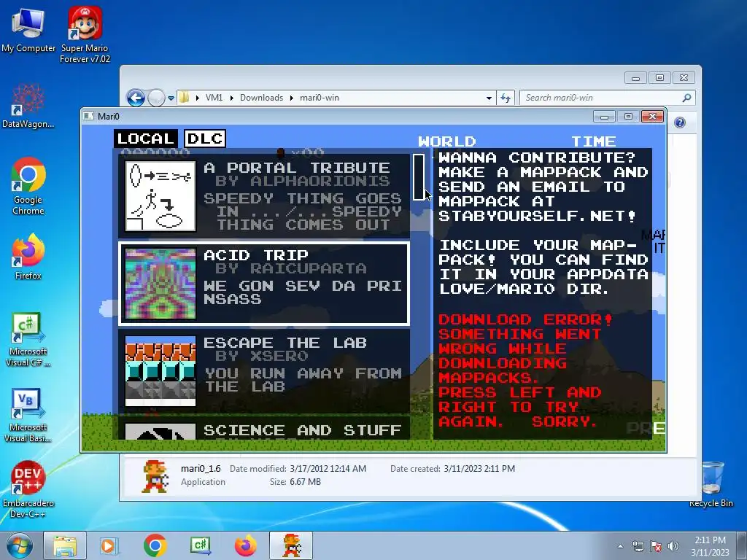Click mari0_1.6 application icon in details pane
Viewport: 747px width, 560px height.
(155, 475)
